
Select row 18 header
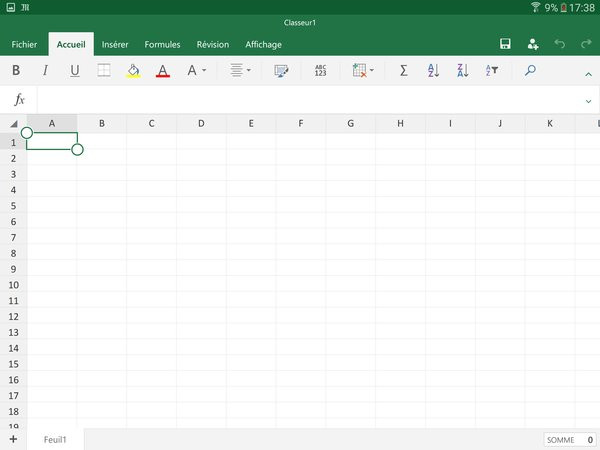point(13,411)
